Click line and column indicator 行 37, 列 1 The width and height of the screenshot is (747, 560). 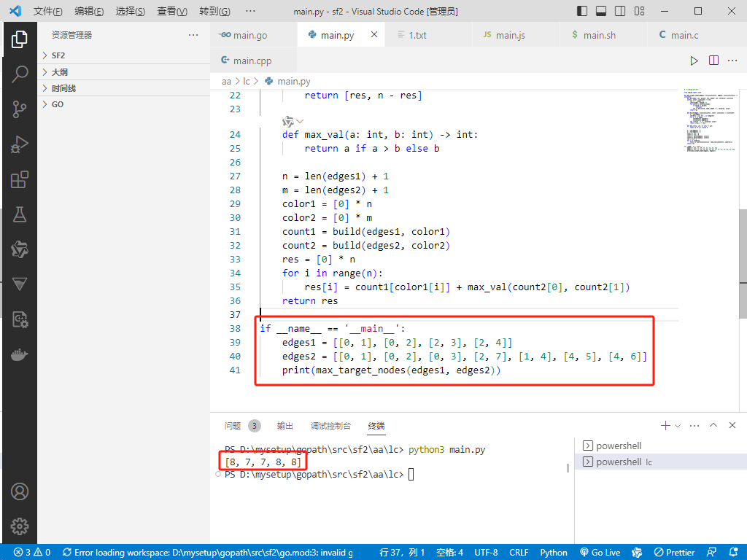click(402, 553)
